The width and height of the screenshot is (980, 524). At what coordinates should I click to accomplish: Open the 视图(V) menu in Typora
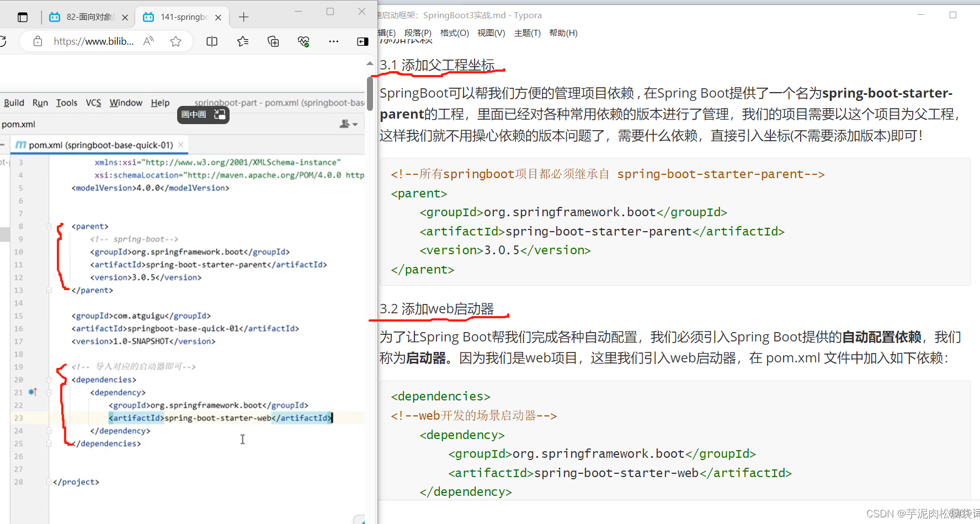point(491,33)
